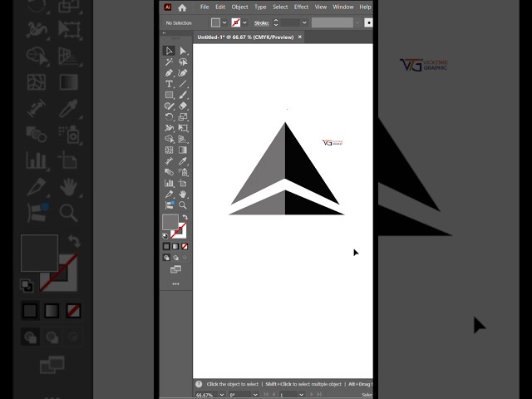Select the Symbol Sprayer tool
Screen dimensions: 532x399
tap(183, 172)
